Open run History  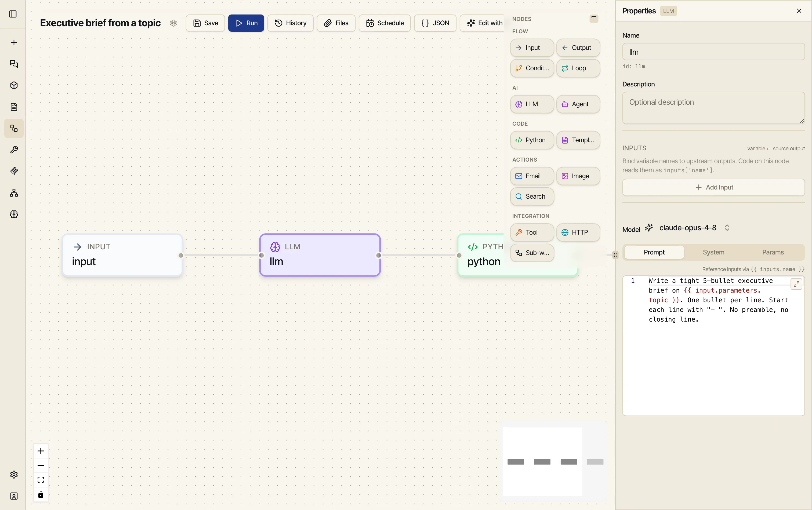pos(290,23)
